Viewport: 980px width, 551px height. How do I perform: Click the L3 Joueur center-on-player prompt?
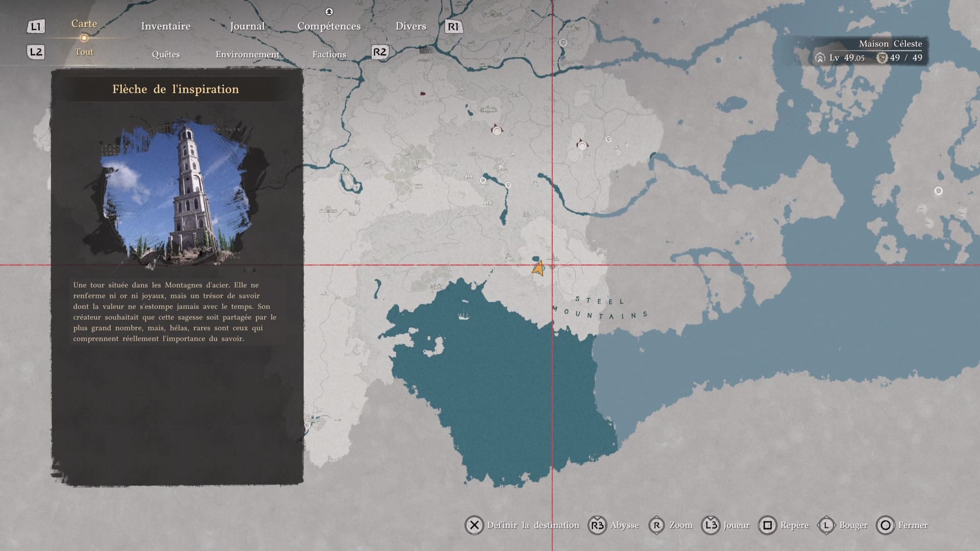click(710, 525)
